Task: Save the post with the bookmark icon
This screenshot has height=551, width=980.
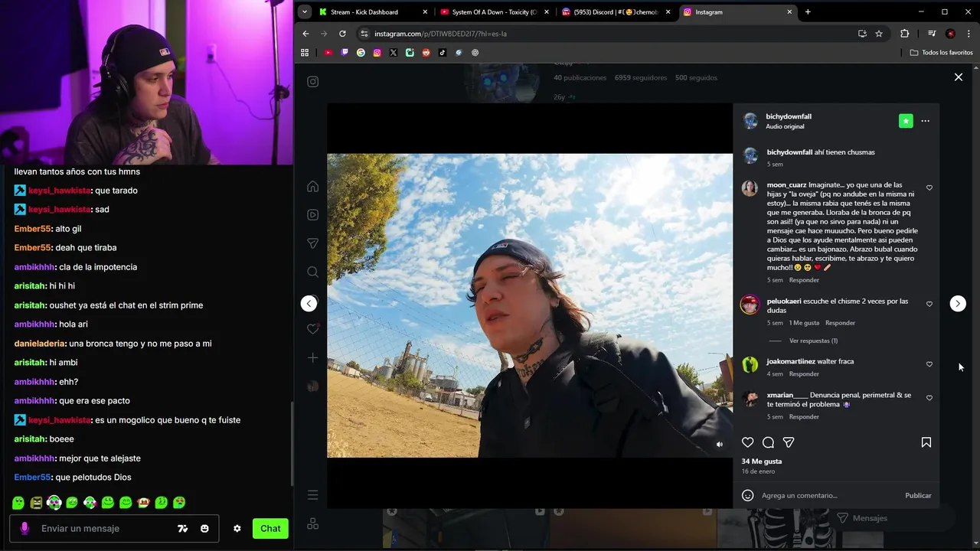Action: coord(926,442)
